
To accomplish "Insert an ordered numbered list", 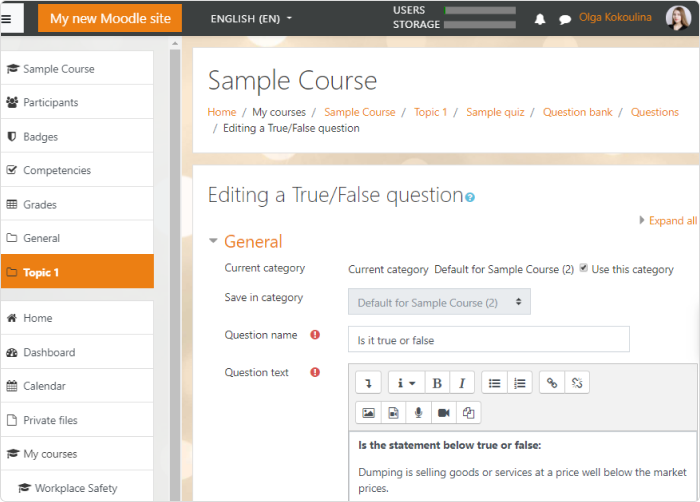I will point(520,383).
